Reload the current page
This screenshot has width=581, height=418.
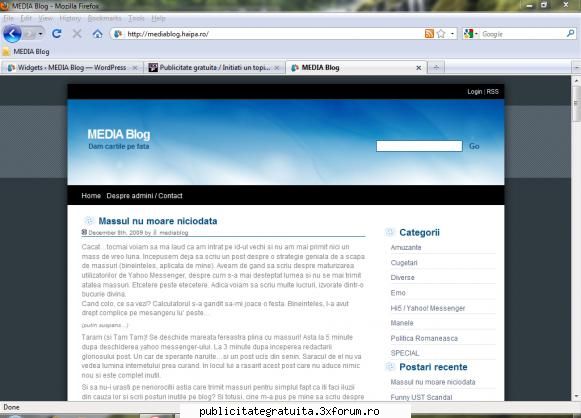click(x=57, y=34)
